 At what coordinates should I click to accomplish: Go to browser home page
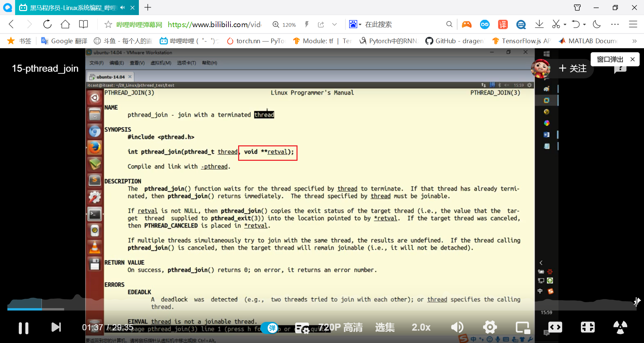tap(65, 24)
